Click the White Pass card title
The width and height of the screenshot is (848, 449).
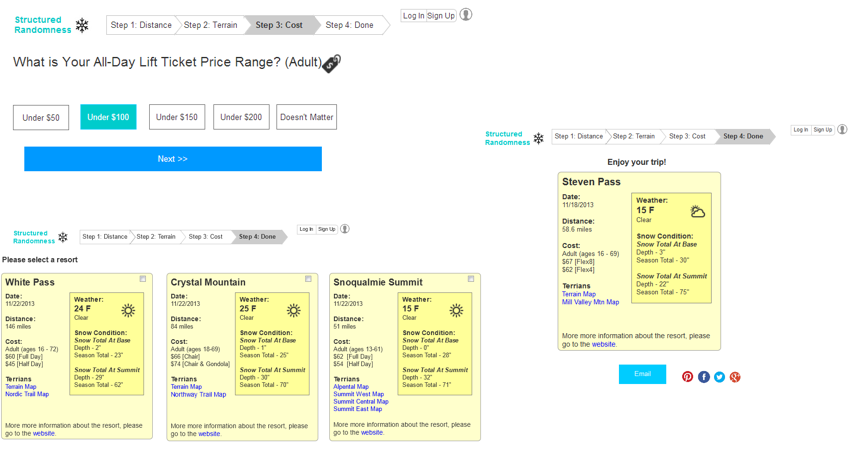[x=30, y=282]
